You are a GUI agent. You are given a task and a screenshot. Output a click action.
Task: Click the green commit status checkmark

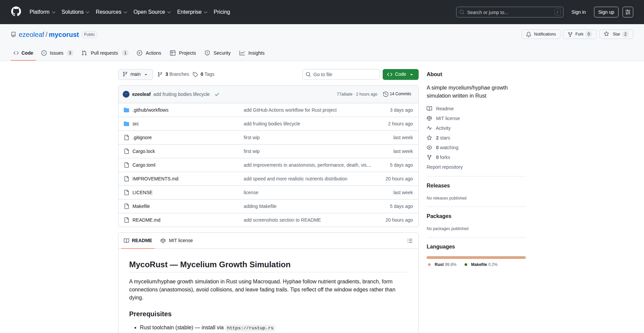(x=217, y=95)
